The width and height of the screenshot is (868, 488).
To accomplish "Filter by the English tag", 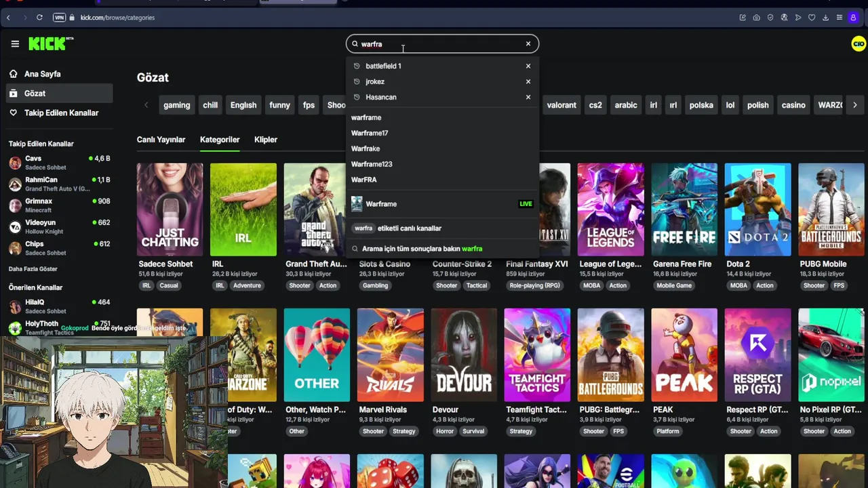I will click(243, 105).
